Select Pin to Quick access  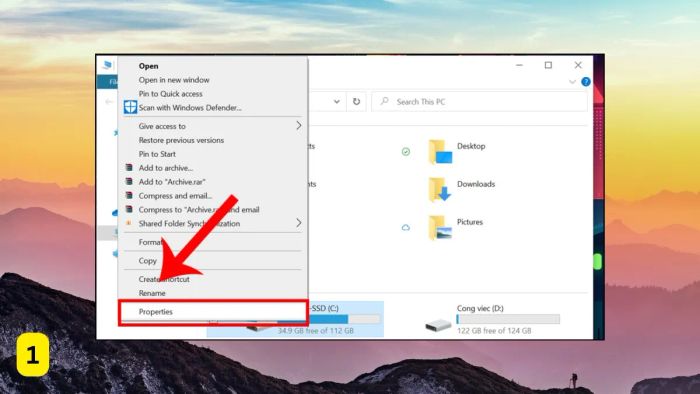coord(171,94)
